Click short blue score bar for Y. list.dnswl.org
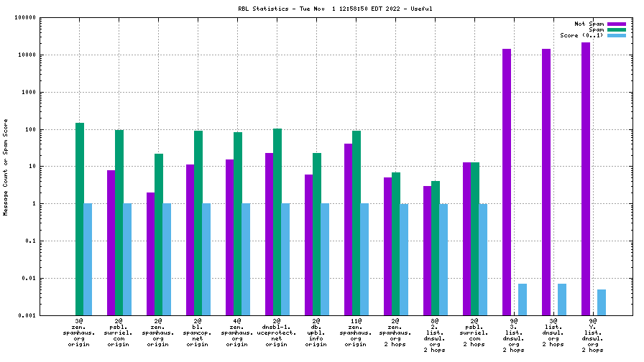 click(x=602, y=302)
